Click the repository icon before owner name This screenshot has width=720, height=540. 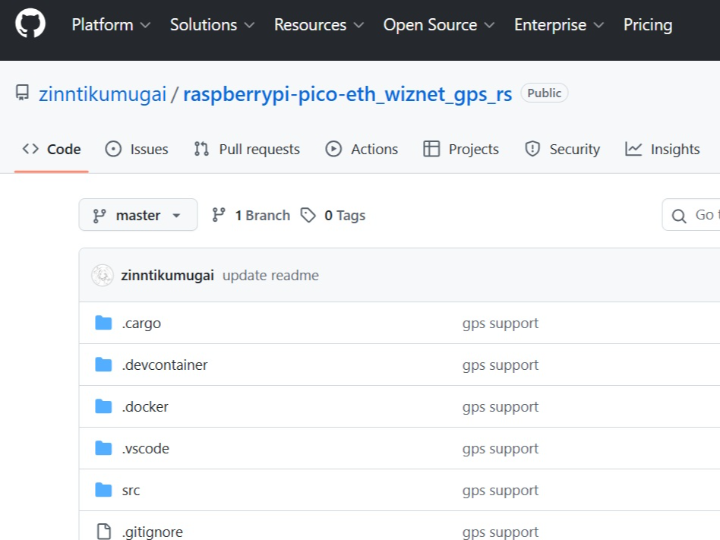22,93
